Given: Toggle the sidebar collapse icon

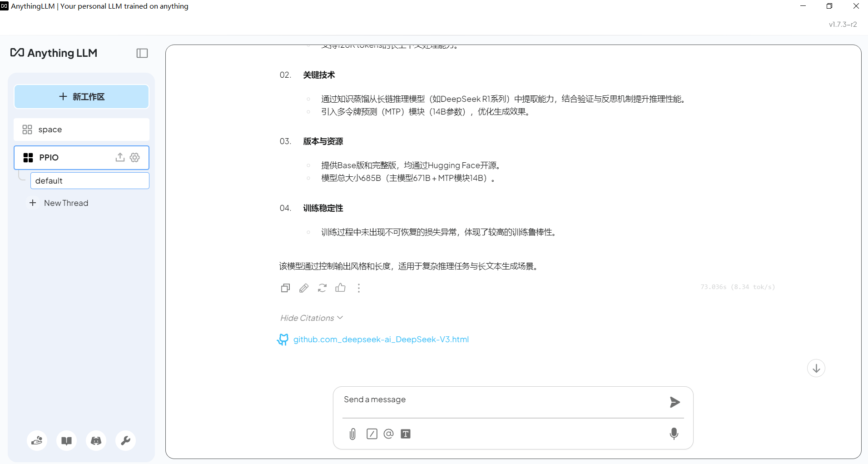Looking at the screenshot, I should click(x=142, y=53).
